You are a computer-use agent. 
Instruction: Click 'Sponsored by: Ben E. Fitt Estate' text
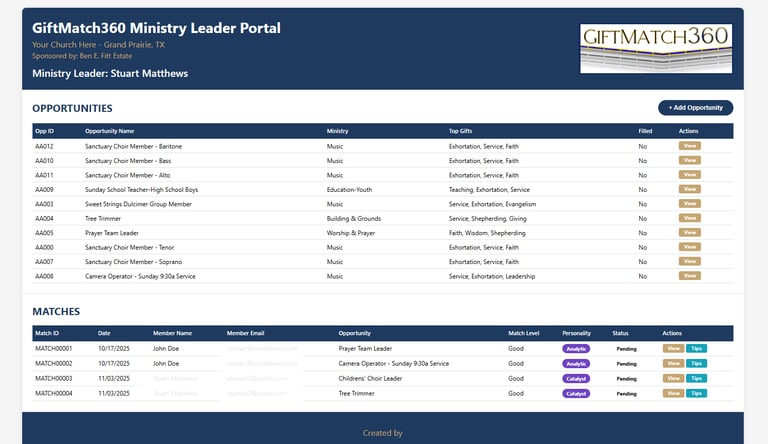(x=82, y=56)
